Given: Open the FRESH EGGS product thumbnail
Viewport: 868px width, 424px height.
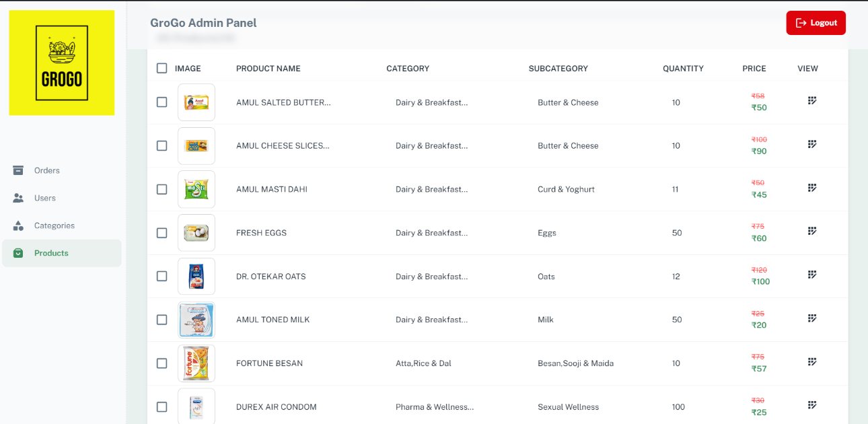Looking at the screenshot, I should 196,232.
